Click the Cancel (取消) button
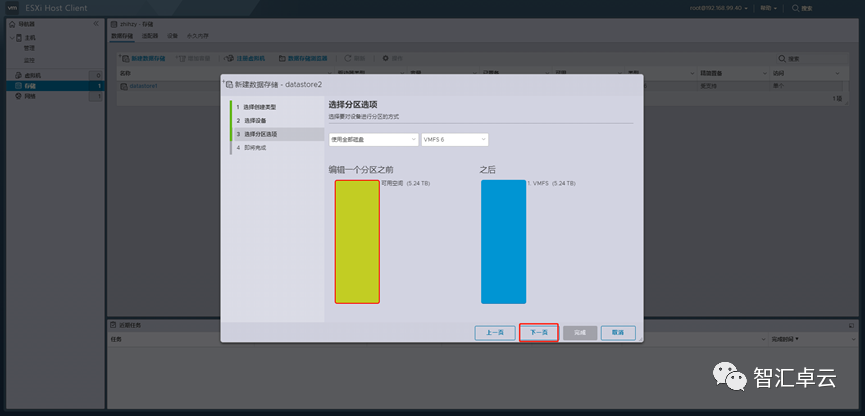The height and width of the screenshot is (416, 865). (x=618, y=333)
